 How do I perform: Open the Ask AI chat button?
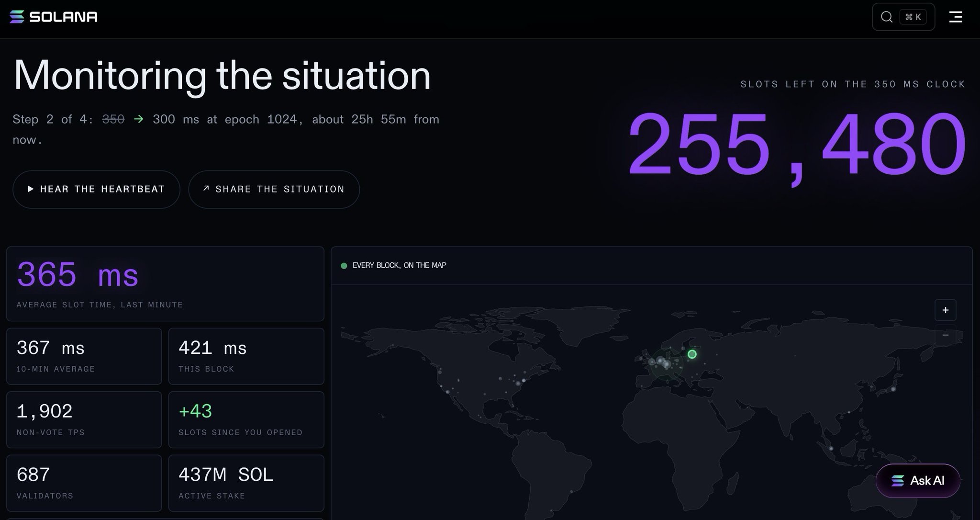click(918, 481)
